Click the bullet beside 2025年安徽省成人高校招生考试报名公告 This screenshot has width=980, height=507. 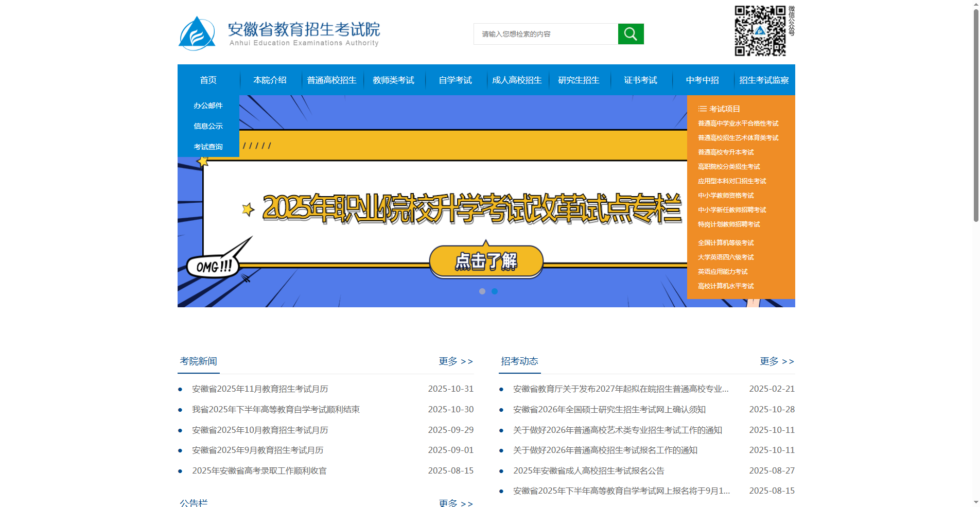(502, 470)
